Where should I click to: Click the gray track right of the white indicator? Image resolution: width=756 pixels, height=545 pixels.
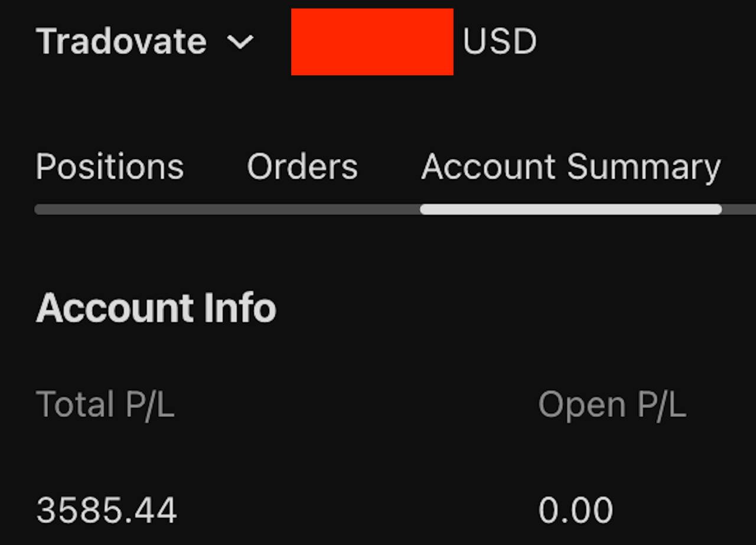[x=739, y=209]
